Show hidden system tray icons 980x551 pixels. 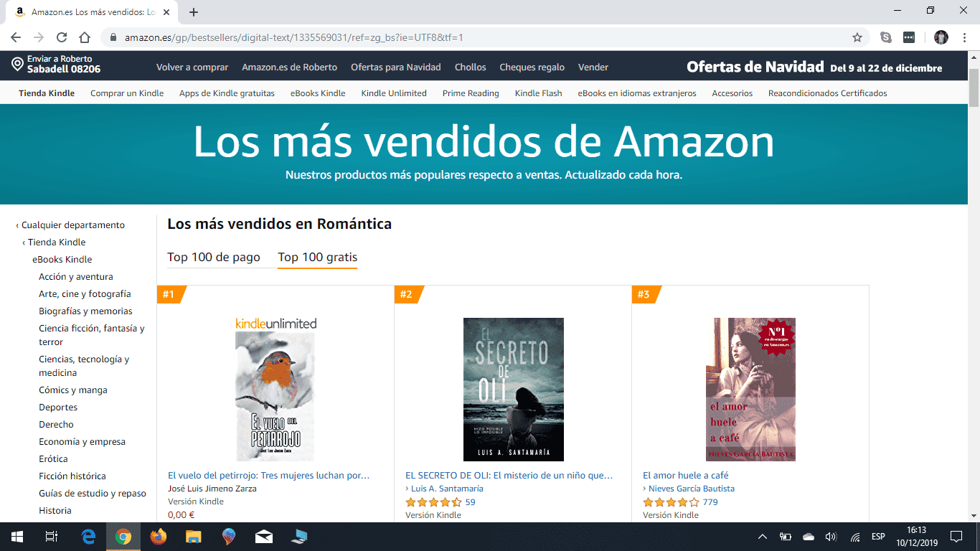click(763, 536)
